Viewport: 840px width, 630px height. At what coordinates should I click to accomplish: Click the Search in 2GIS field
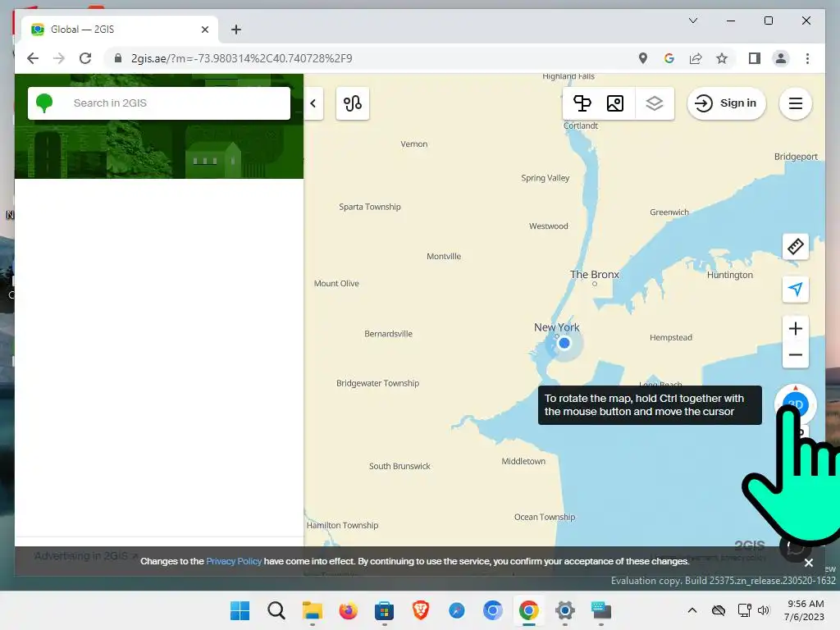[x=159, y=103]
